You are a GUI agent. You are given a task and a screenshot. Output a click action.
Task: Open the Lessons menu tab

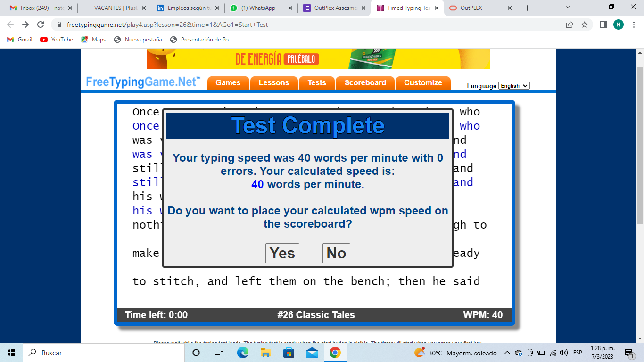pos(274,82)
